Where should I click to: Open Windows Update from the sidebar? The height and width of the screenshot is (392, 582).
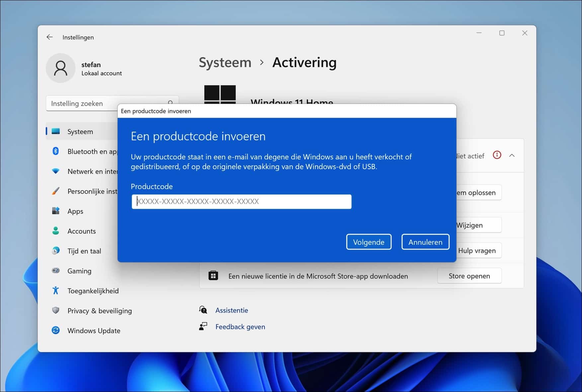tap(56, 331)
